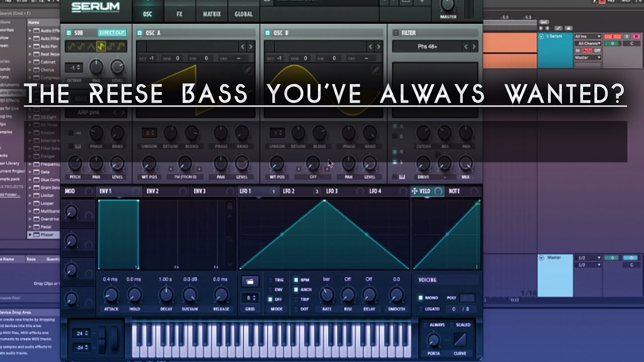
Task: Click the PORTA knob
Action: (x=433, y=340)
